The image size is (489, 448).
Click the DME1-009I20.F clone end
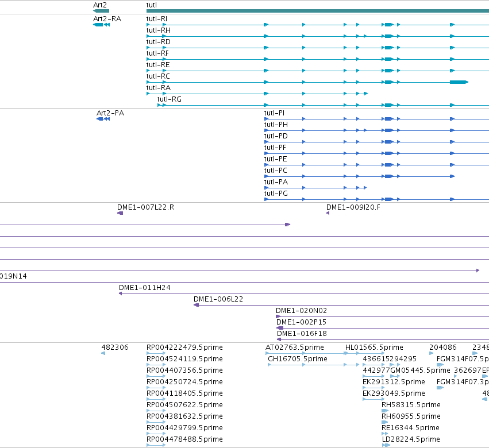(353, 207)
